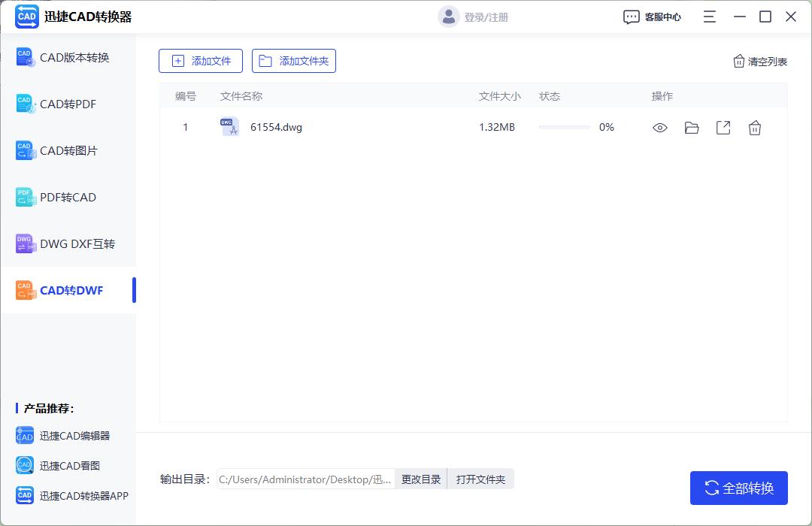Open the folder location of 61554.dwg
Viewport: 812px width, 526px height.
(692, 128)
